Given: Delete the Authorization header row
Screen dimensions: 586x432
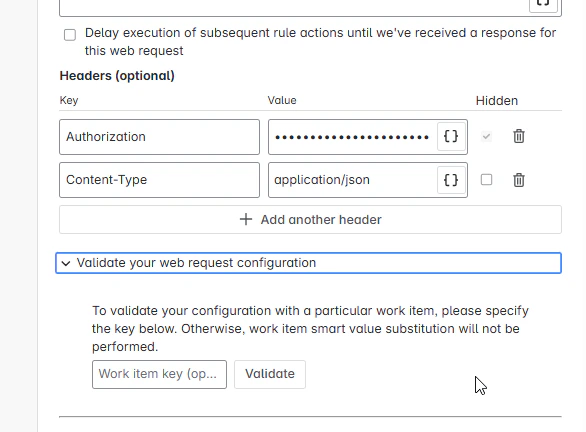Looking at the screenshot, I should pos(519,136).
